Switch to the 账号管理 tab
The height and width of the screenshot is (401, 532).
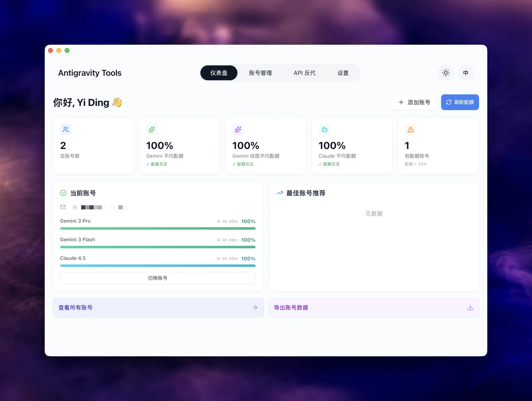(260, 73)
